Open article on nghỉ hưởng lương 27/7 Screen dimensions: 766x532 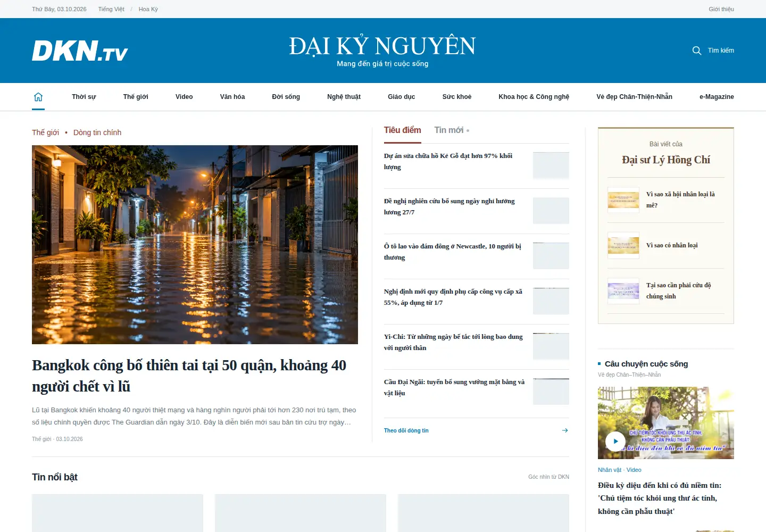[449, 206]
